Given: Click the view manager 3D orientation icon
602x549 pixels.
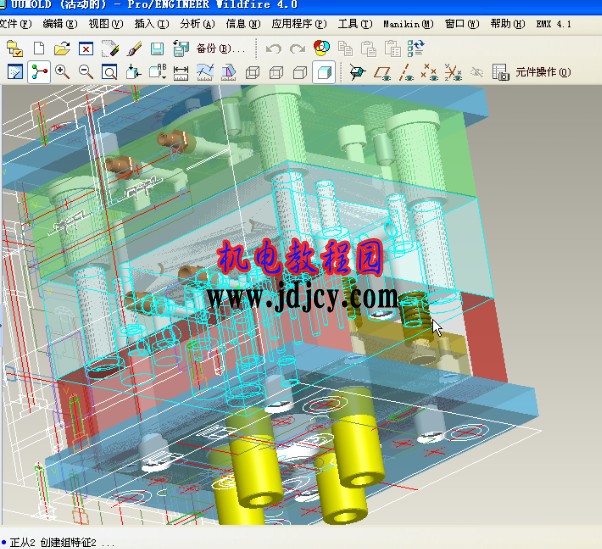Looking at the screenshot, I should click(x=357, y=72).
